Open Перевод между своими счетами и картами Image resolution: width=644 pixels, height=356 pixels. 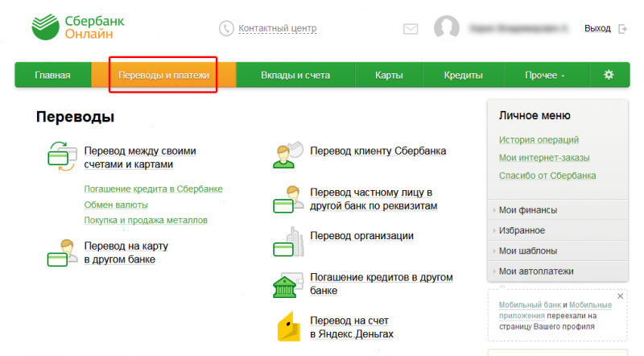click(x=140, y=157)
